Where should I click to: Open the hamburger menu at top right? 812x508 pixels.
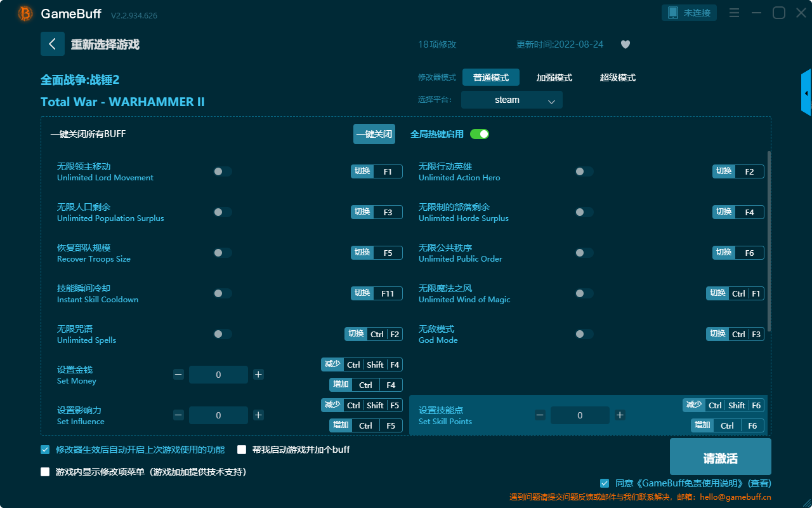pyautogui.click(x=734, y=13)
